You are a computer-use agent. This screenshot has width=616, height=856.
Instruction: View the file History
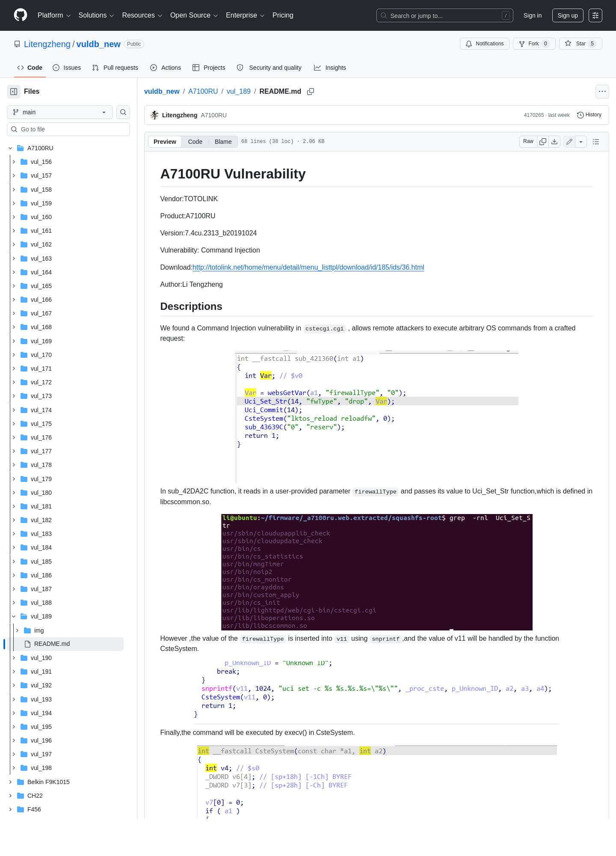[589, 115]
